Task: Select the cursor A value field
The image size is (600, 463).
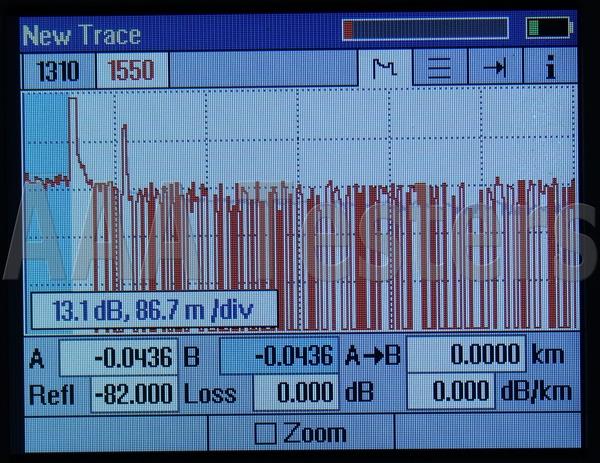Action: [x=117, y=356]
